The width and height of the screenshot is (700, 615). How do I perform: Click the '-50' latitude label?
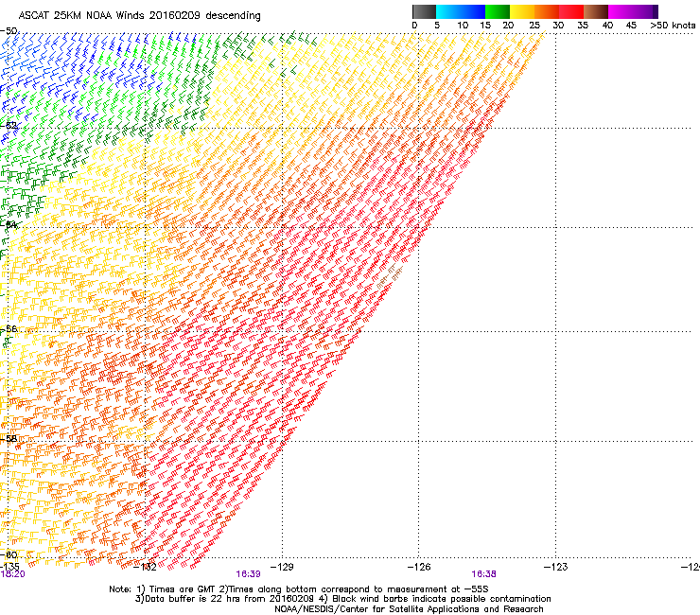tap(9, 31)
